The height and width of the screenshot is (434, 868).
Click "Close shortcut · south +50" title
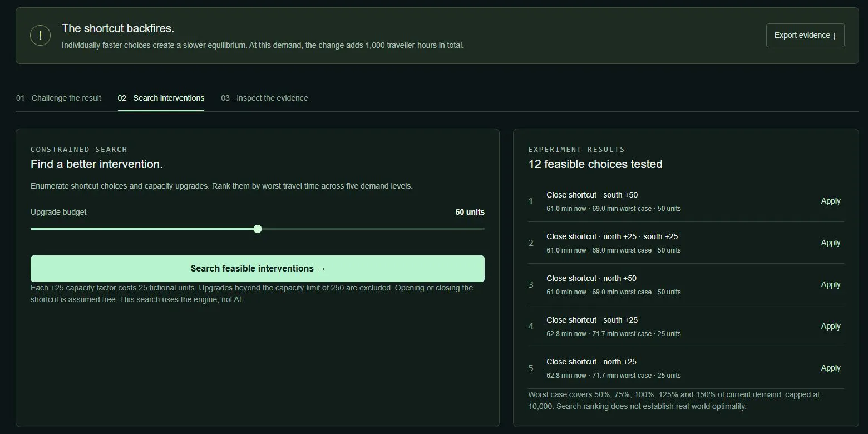click(592, 195)
